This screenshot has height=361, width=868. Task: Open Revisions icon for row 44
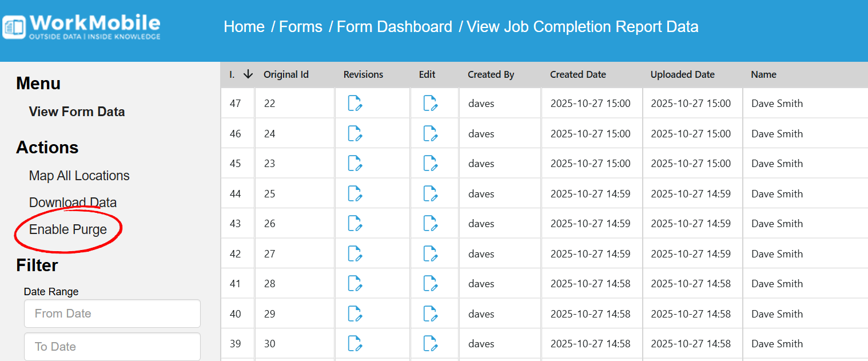(x=355, y=193)
